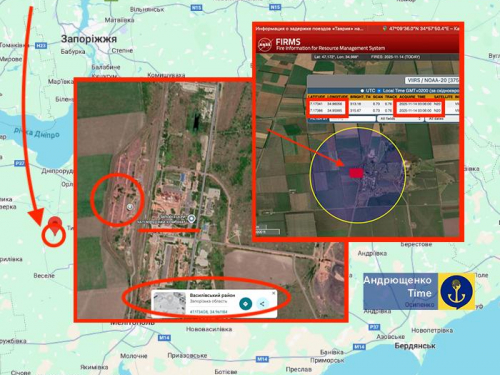Click the M14 shield near Ботієве
Image resolution: width=500 pixels, height=375 pixels.
(x=262, y=359)
